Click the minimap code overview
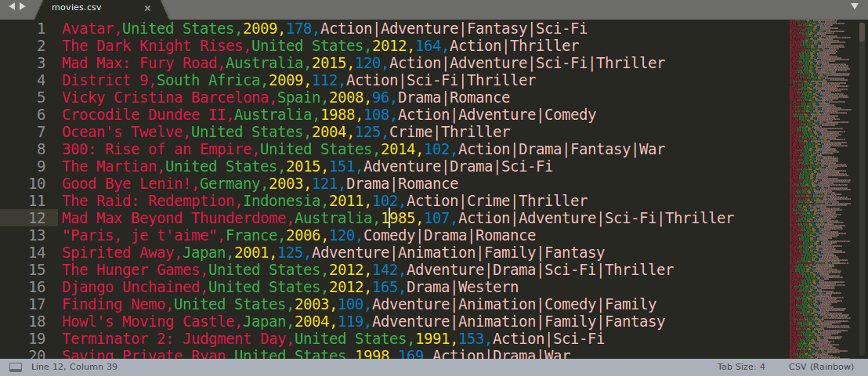Image resolution: width=868 pixels, height=376 pixels. coord(824,188)
